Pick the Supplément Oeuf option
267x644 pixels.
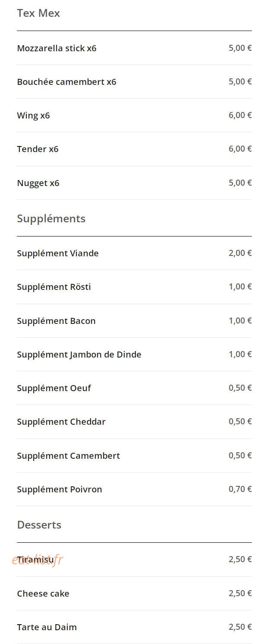[134, 388]
